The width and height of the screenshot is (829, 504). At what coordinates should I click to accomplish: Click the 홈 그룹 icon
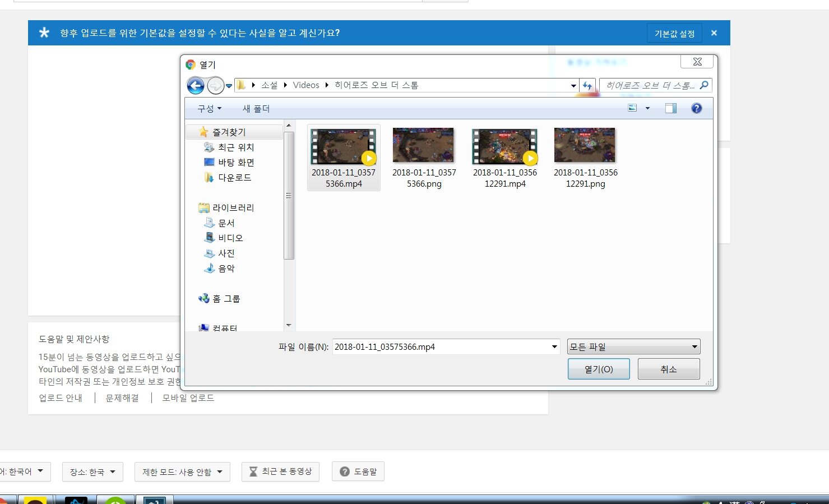[x=203, y=298]
